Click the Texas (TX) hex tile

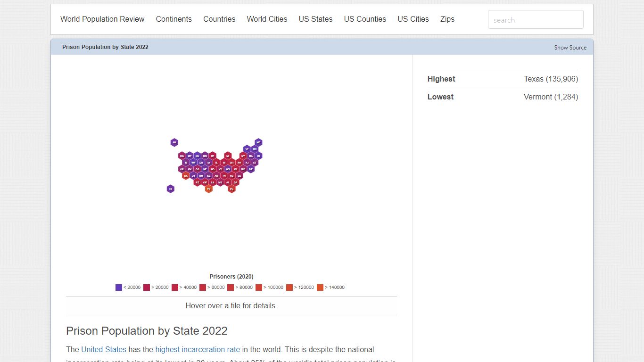[209, 189]
